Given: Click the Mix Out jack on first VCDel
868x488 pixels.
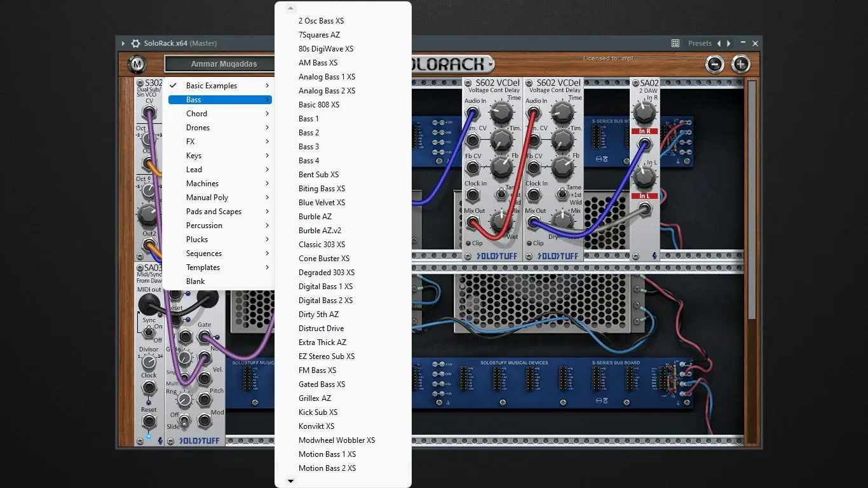Looking at the screenshot, I should click(473, 222).
